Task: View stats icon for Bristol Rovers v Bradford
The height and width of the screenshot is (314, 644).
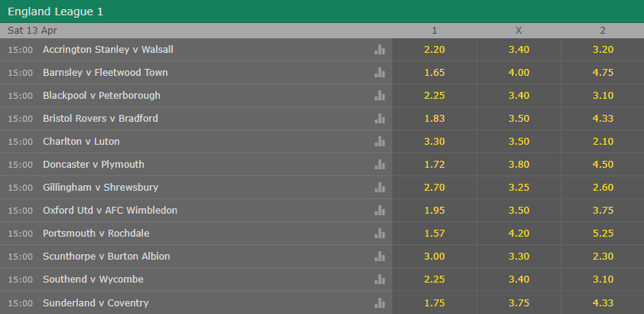Action: [x=380, y=119]
